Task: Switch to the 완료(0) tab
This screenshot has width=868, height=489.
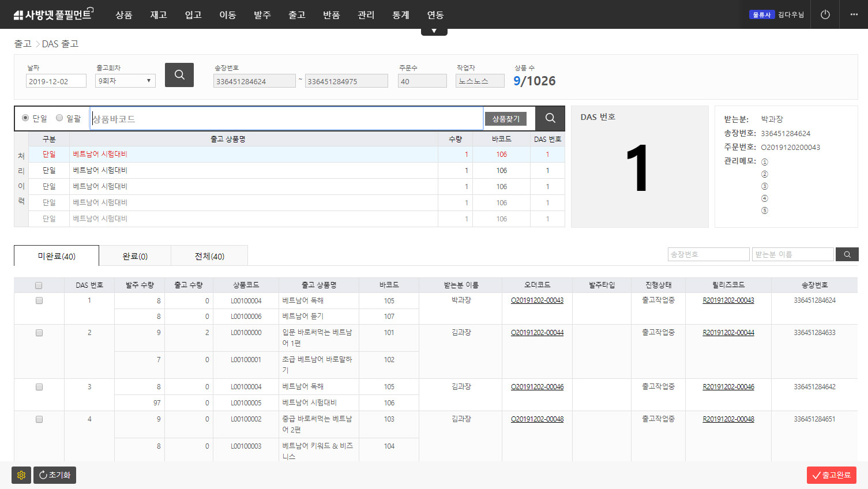Action: click(135, 256)
